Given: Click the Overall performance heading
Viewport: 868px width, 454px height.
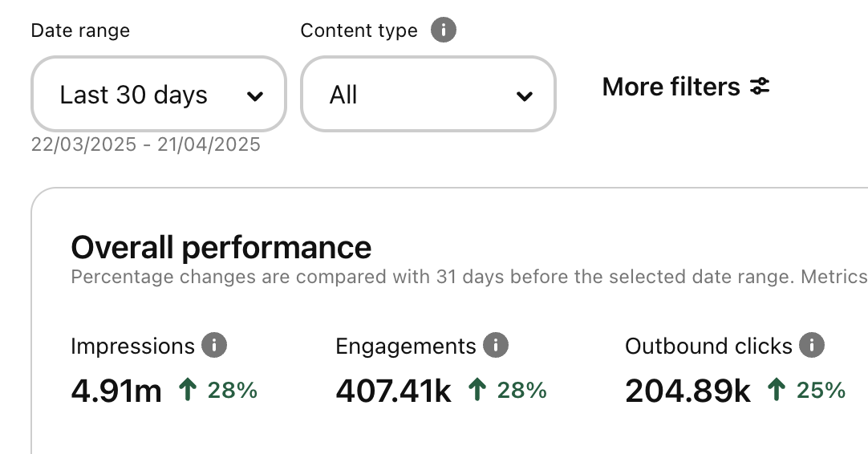Looking at the screenshot, I should (221, 247).
